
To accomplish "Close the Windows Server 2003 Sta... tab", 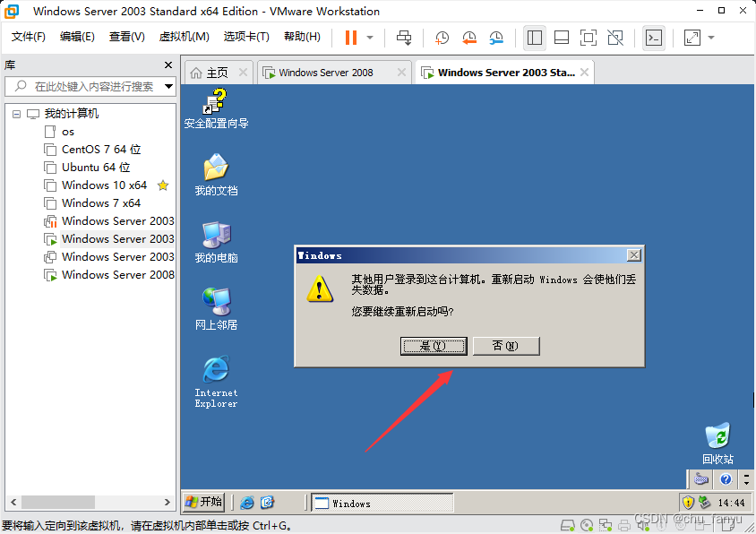I will (x=584, y=73).
